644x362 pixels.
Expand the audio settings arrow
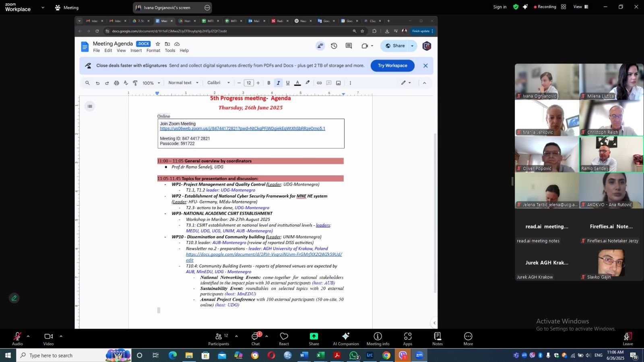[x=28, y=336]
